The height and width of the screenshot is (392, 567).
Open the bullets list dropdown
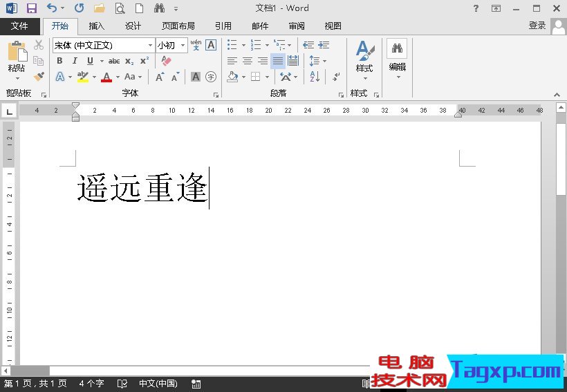click(243, 45)
